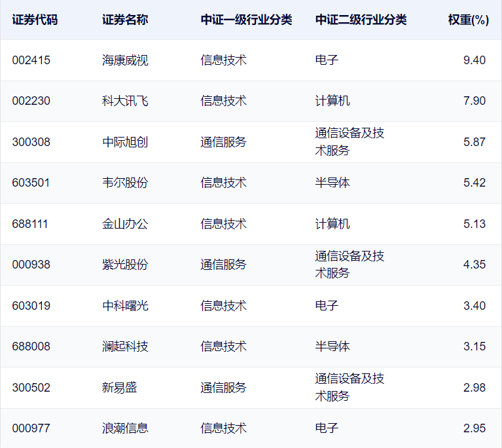Click 通信设备及技术服务 in the 中际旭创 row

click(350, 142)
